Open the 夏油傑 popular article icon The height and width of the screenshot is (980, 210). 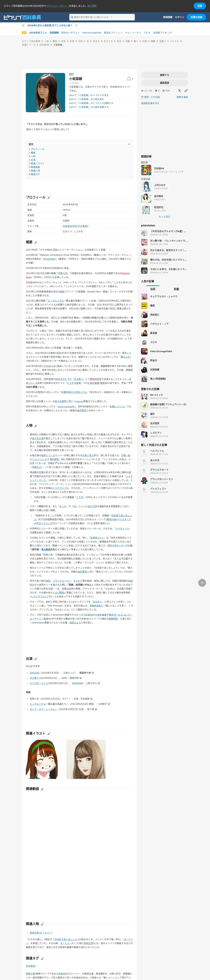click(x=144, y=333)
